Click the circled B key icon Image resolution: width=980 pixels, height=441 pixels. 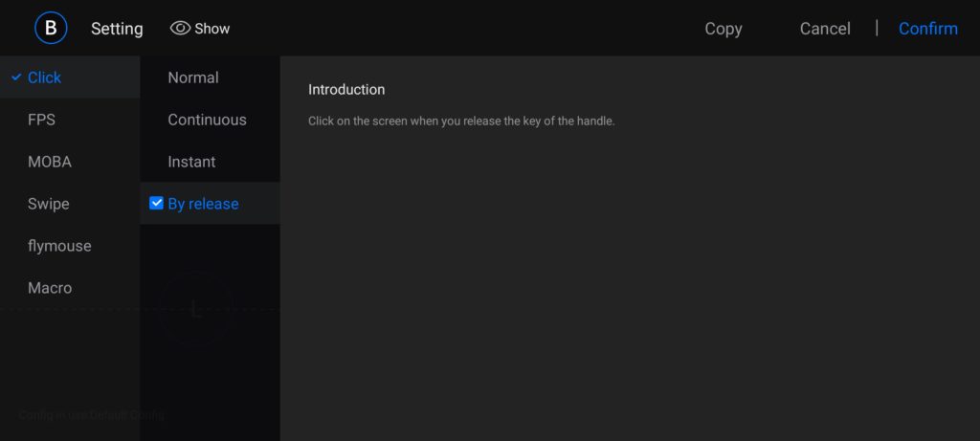pos(51,28)
